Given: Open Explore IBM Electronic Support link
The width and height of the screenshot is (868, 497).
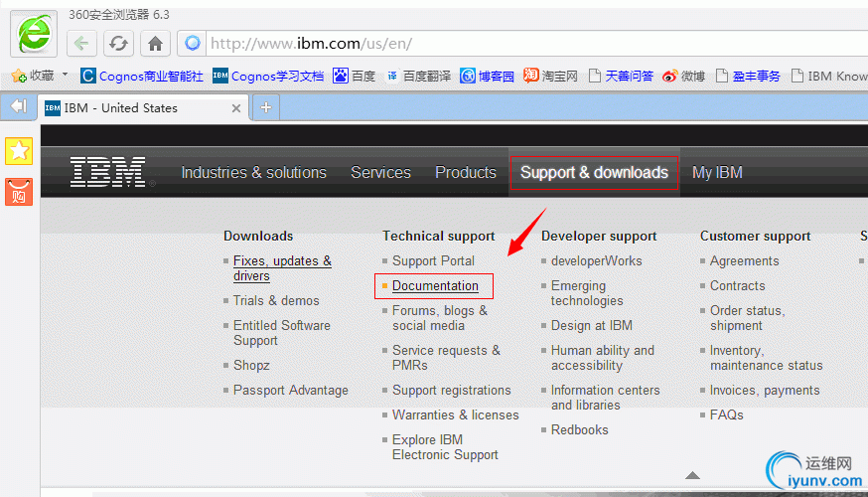Looking at the screenshot, I should click(445, 447).
